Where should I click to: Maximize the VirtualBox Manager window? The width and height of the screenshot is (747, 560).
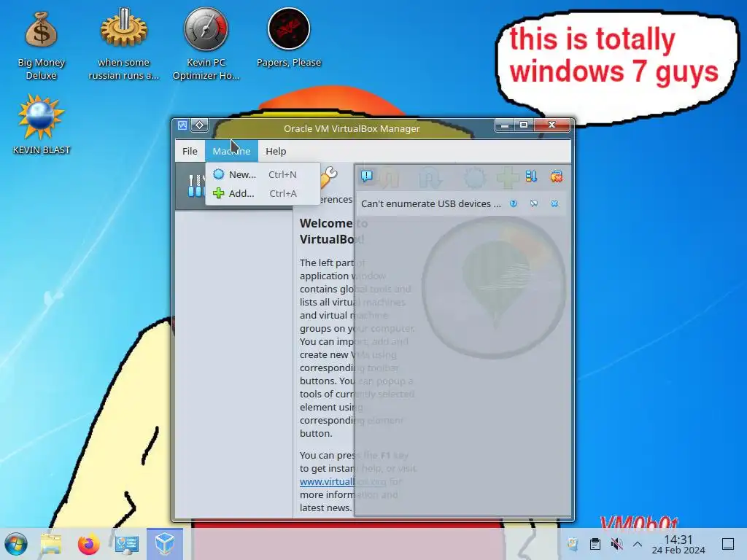pyautogui.click(x=524, y=125)
